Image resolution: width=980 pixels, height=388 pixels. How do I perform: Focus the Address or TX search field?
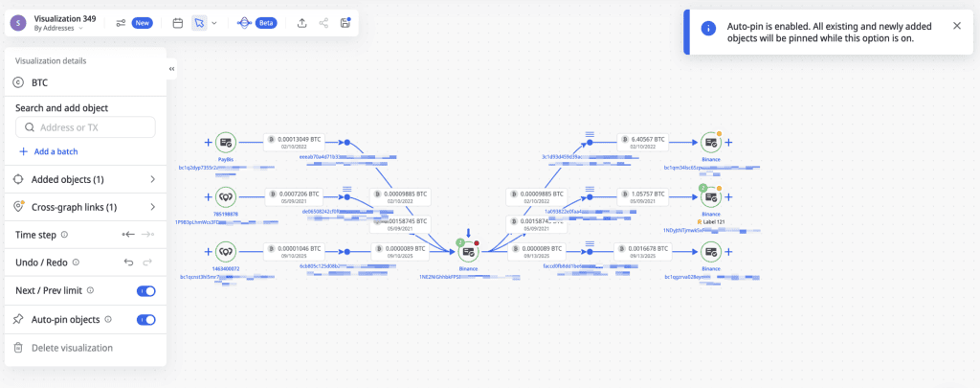point(85,127)
